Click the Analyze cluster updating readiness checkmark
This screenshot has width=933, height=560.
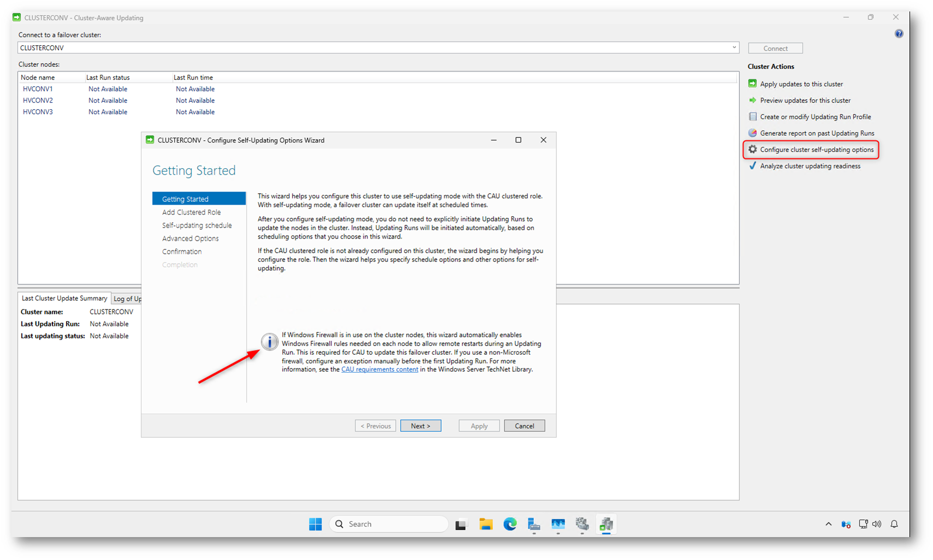(x=752, y=166)
